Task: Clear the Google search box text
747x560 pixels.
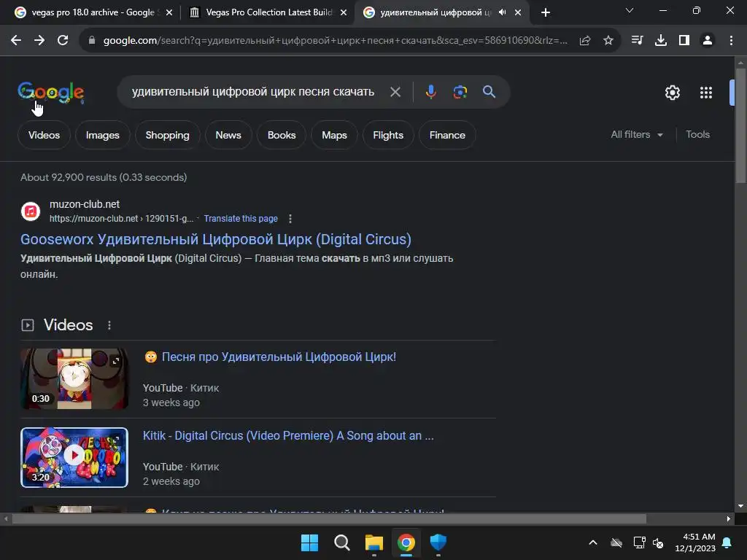Action: pyautogui.click(x=395, y=92)
